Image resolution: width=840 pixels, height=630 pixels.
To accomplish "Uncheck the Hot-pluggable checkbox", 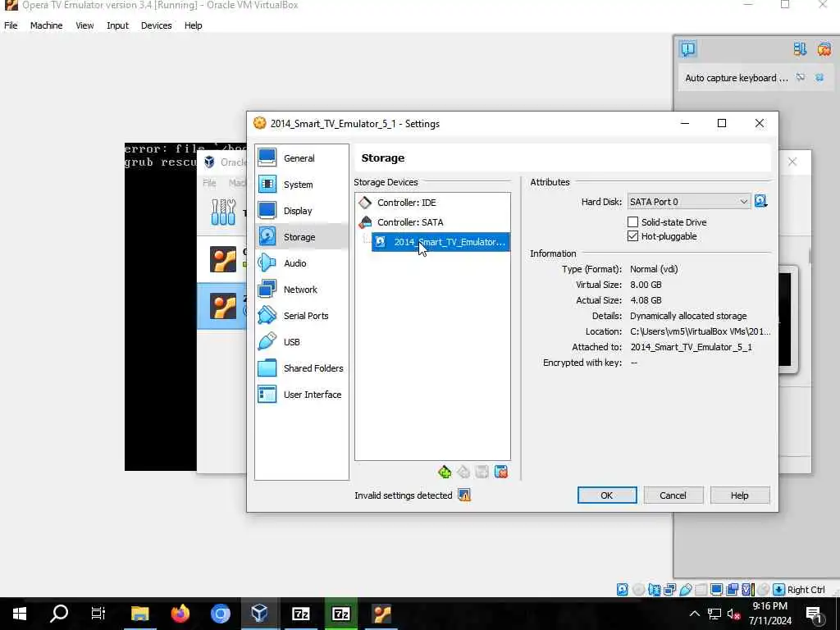I will click(632, 236).
